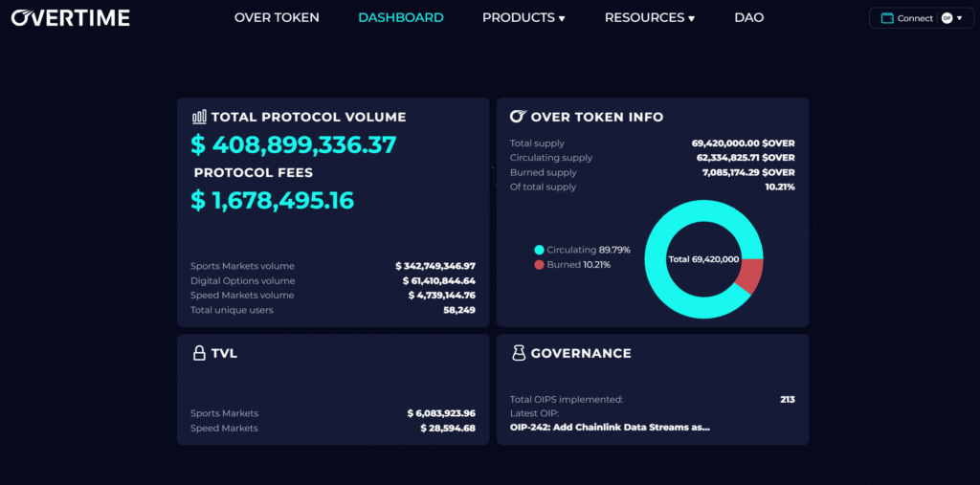The width and height of the screenshot is (980, 485).
Task: Click the wallet icon beside Connect
Action: point(886,18)
